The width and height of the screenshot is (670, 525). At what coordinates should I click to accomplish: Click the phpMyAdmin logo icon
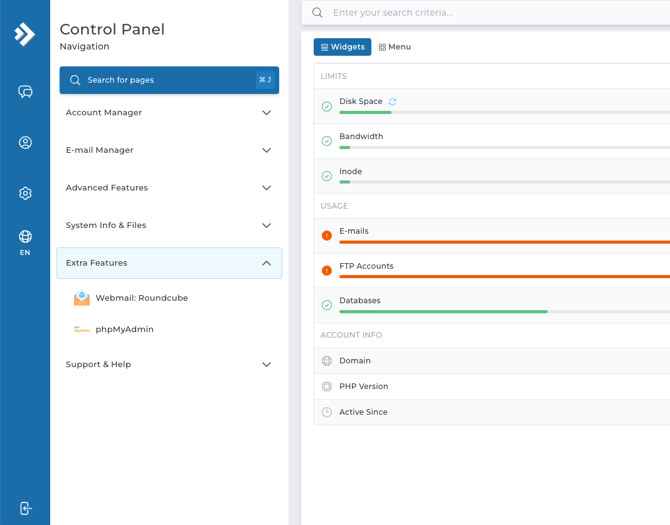[82, 329]
